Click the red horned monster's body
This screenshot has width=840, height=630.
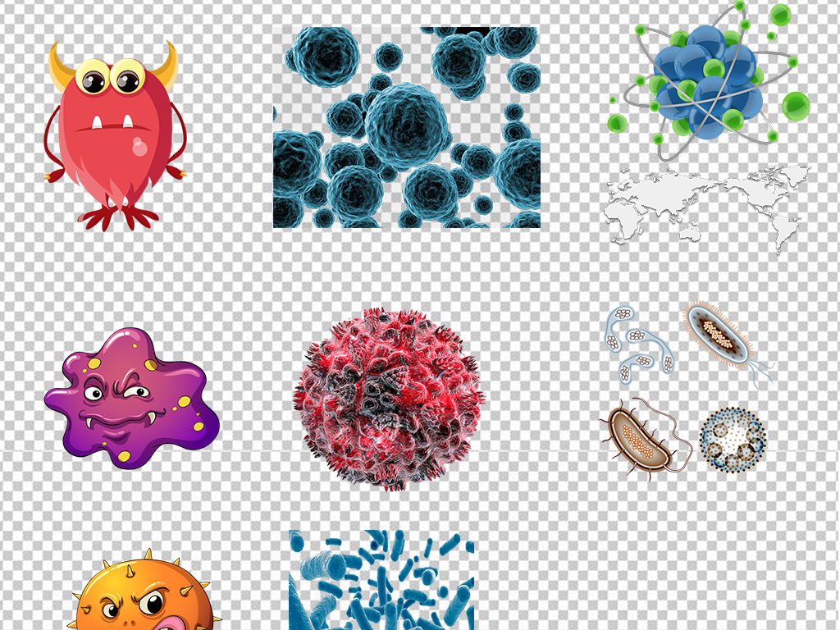tap(115, 152)
